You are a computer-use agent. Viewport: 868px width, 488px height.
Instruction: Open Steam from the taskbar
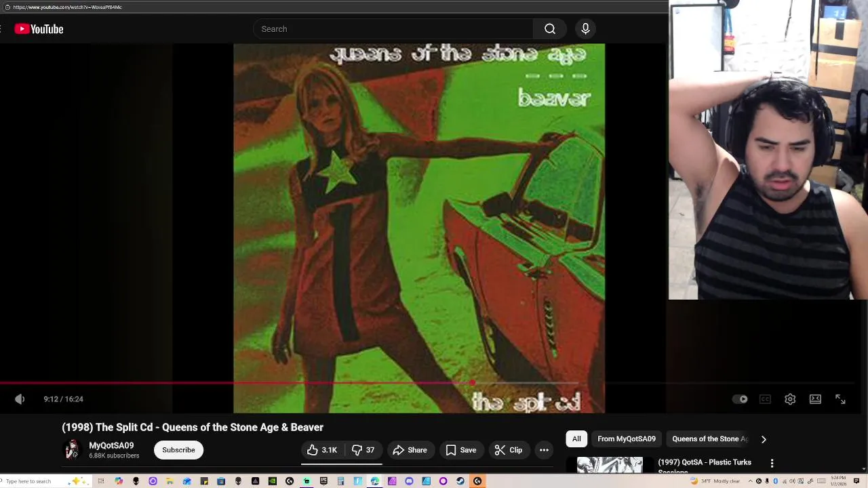tap(460, 481)
